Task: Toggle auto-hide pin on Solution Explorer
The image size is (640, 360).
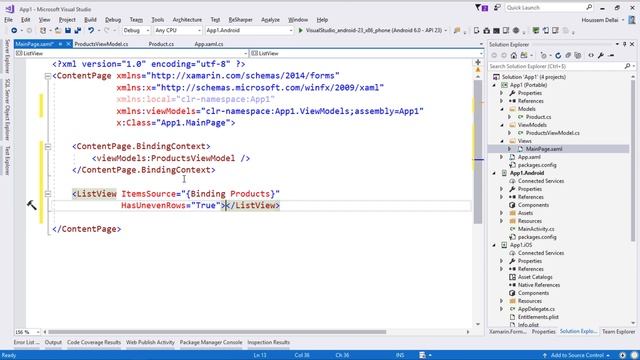Action: 624,44
